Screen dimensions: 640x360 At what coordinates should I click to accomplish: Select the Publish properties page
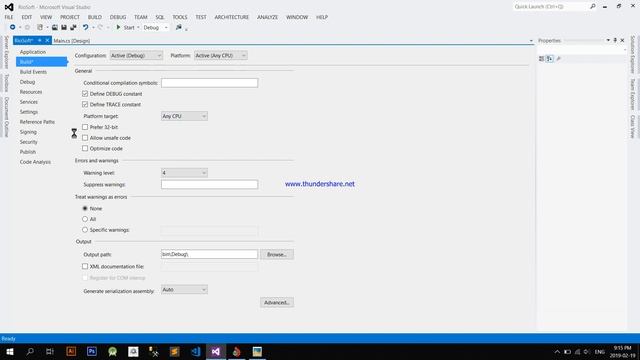28,152
